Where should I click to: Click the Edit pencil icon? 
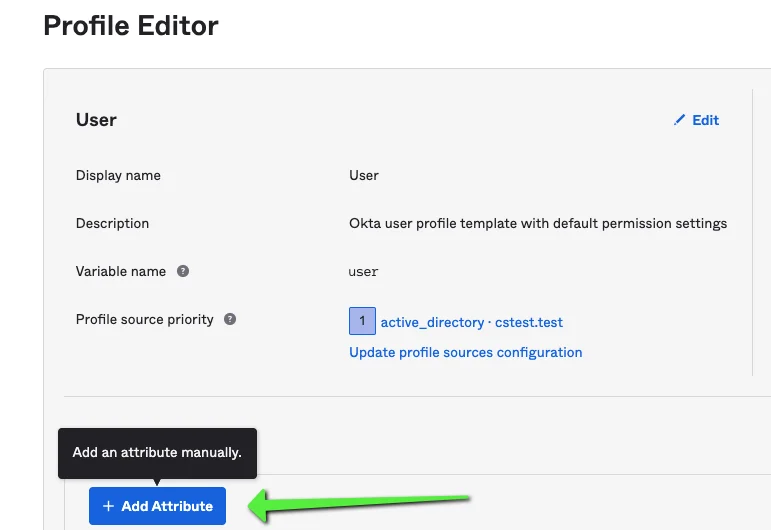(x=679, y=120)
